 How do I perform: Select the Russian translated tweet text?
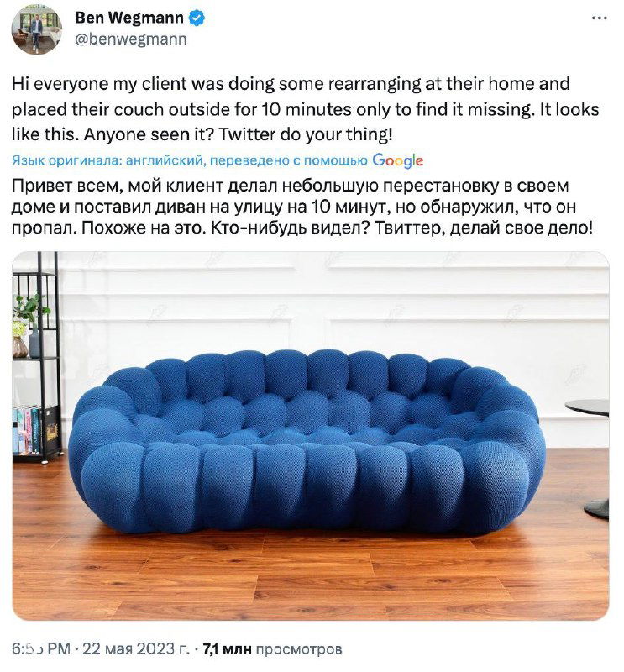[302, 207]
